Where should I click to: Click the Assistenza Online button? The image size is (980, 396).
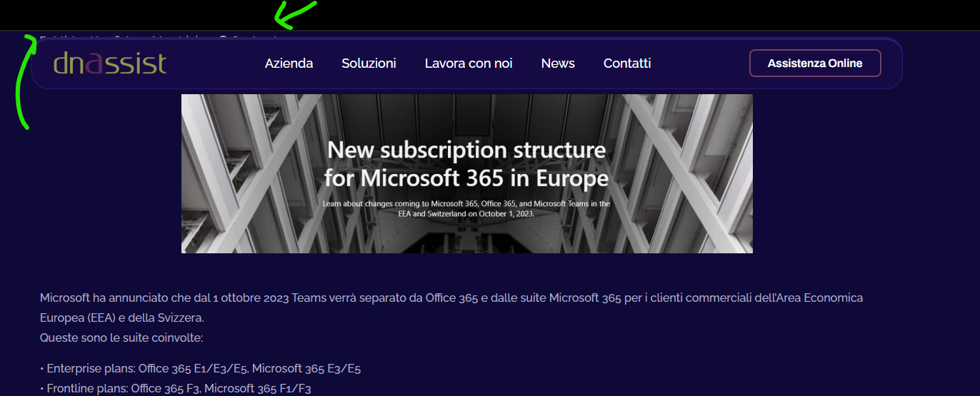815,64
